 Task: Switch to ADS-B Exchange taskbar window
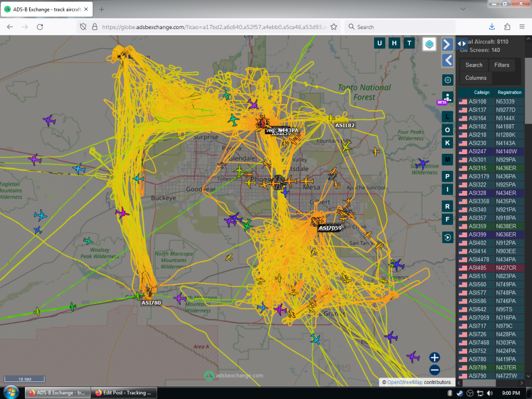tap(58, 393)
